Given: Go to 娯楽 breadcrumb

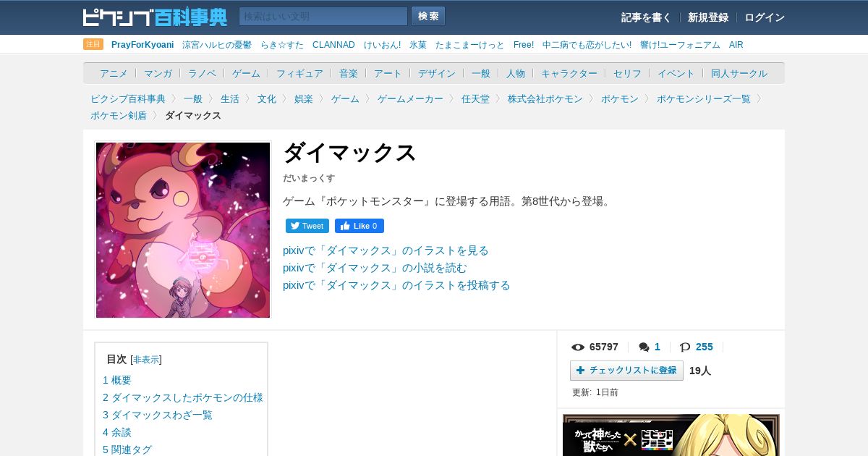Looking at the screenshot, I should tap(304, 98).
